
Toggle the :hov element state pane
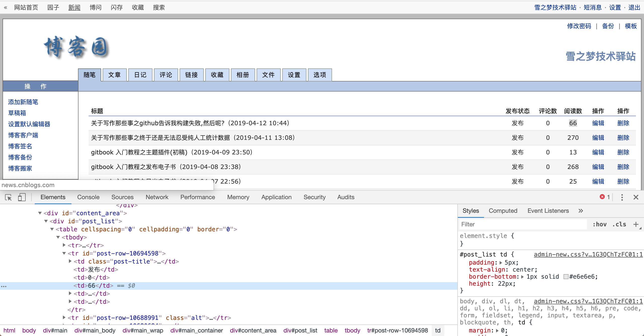[600, 224]
